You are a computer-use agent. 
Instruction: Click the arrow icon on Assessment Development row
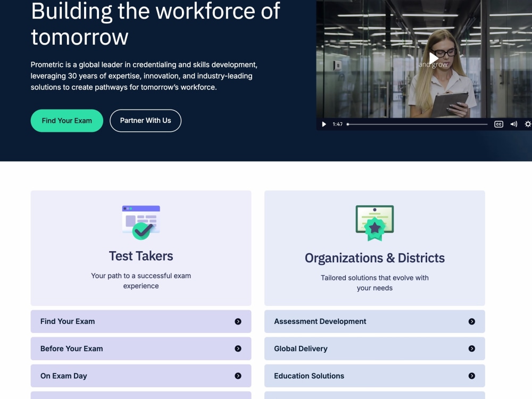pos(471,321)
